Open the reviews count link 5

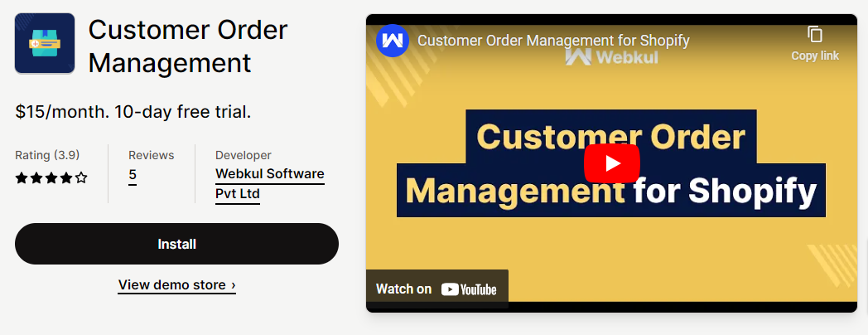click(x=133, y=175)
